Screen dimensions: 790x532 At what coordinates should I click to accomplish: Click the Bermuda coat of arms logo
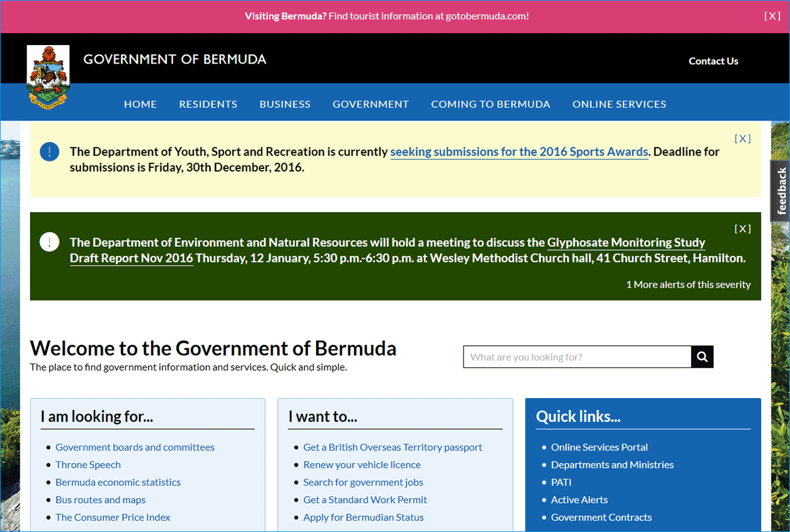[x=48, y=75]
